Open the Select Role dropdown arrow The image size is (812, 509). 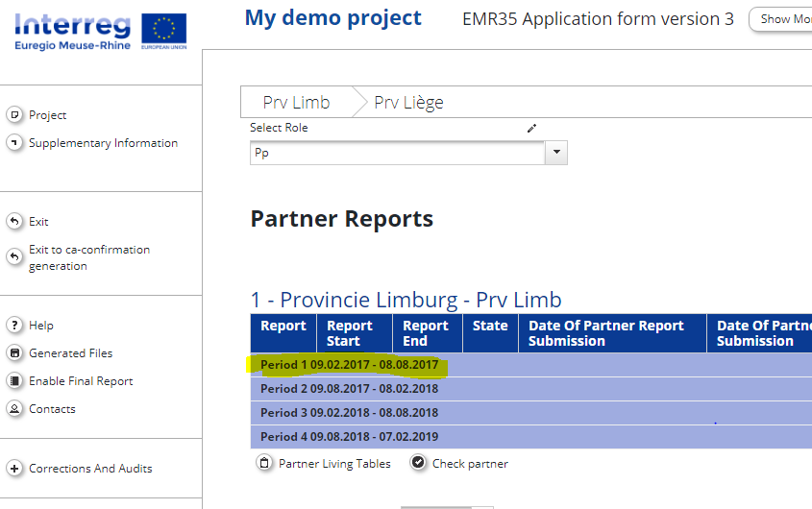(x=555, y=153)
